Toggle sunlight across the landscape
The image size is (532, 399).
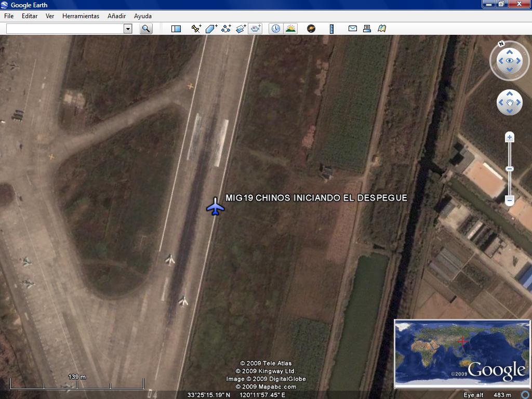pyautogui.click(x=290, y=29)
